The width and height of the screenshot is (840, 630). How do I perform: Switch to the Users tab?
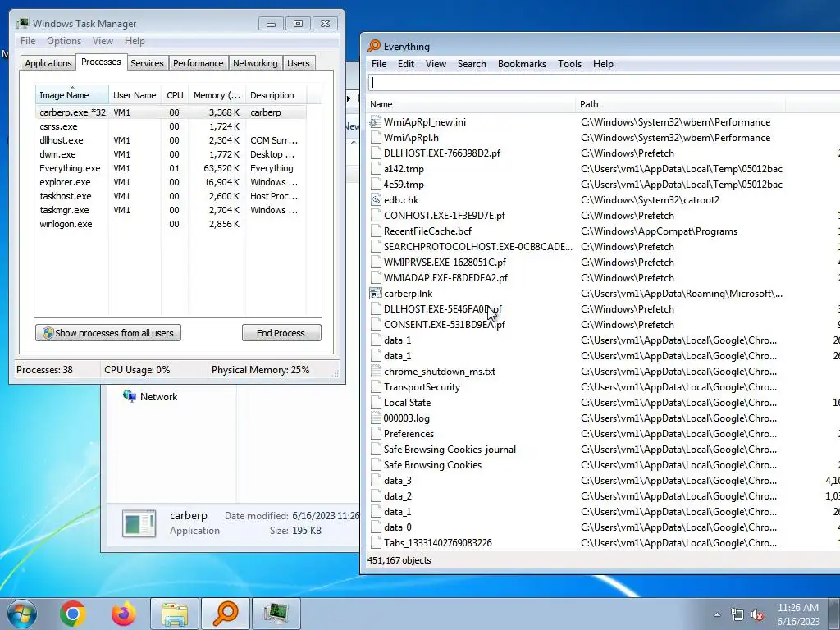[x=299, y=63]
